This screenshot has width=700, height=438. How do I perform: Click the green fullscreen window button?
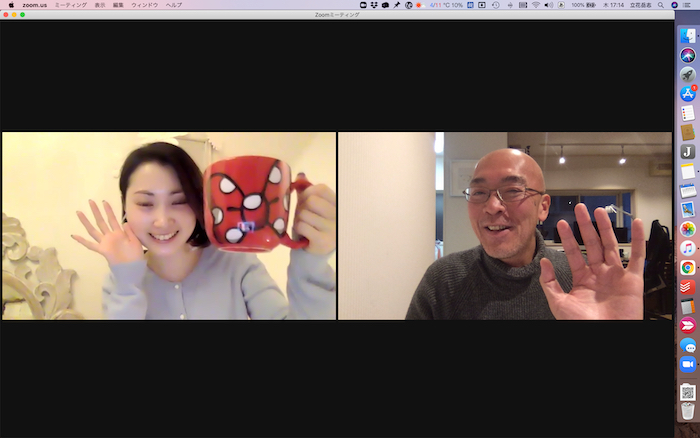[22, 15]
